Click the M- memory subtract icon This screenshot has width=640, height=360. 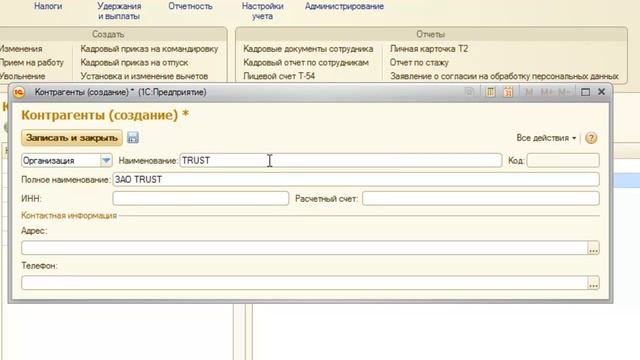pos(564,92)
